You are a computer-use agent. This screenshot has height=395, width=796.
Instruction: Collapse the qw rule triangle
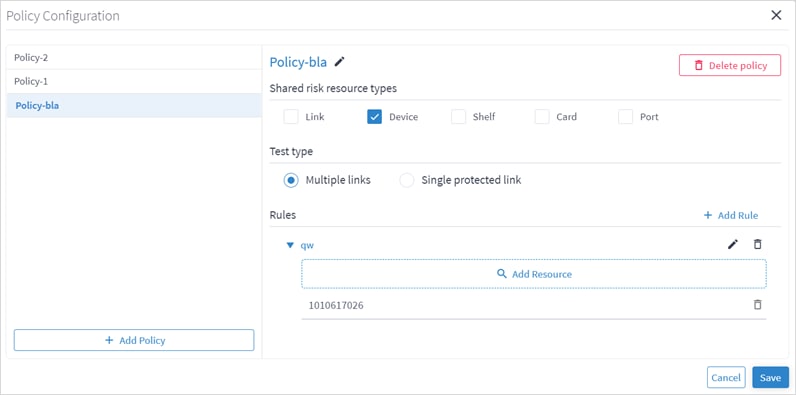click(x=290, y=245)
